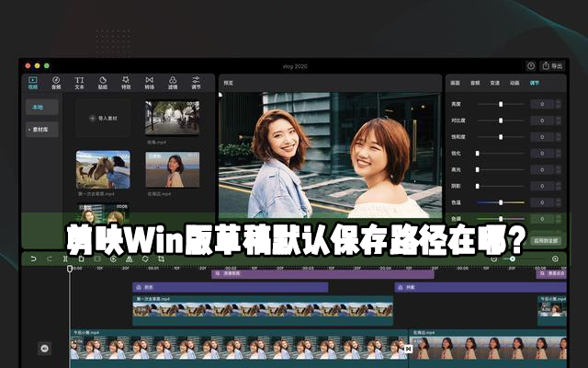588x368 pixels.
Task: Switch to the 变速 speed tab
Action: (494, 83)
